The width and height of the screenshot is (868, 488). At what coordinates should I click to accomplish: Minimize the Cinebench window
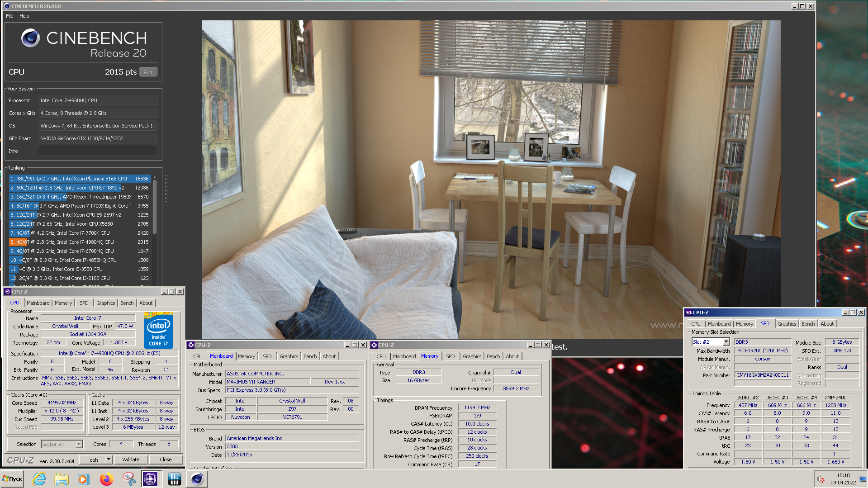(795, 6)
